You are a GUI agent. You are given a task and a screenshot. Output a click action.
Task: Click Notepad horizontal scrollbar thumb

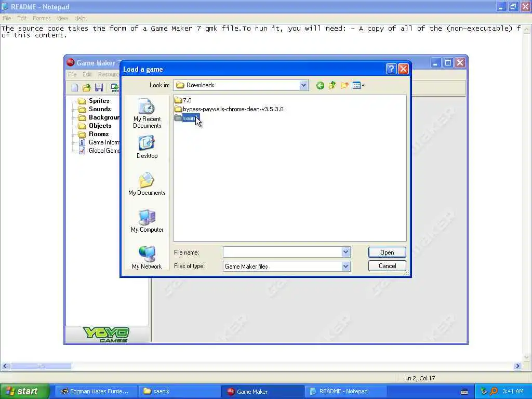pos(42,366)
